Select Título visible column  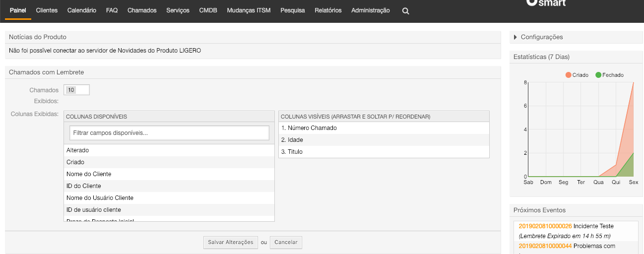[384, 152]
